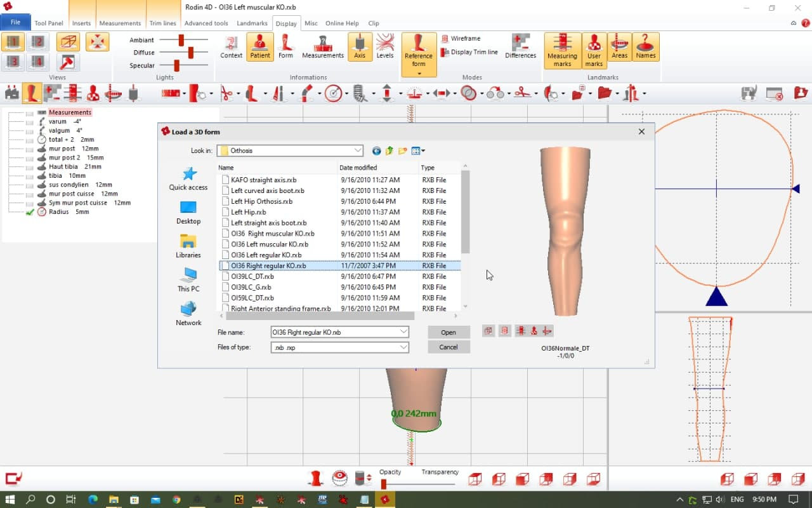Click the Levels mode icon
This screenshot has width=812, height=508.
click(x=385, y=46)
